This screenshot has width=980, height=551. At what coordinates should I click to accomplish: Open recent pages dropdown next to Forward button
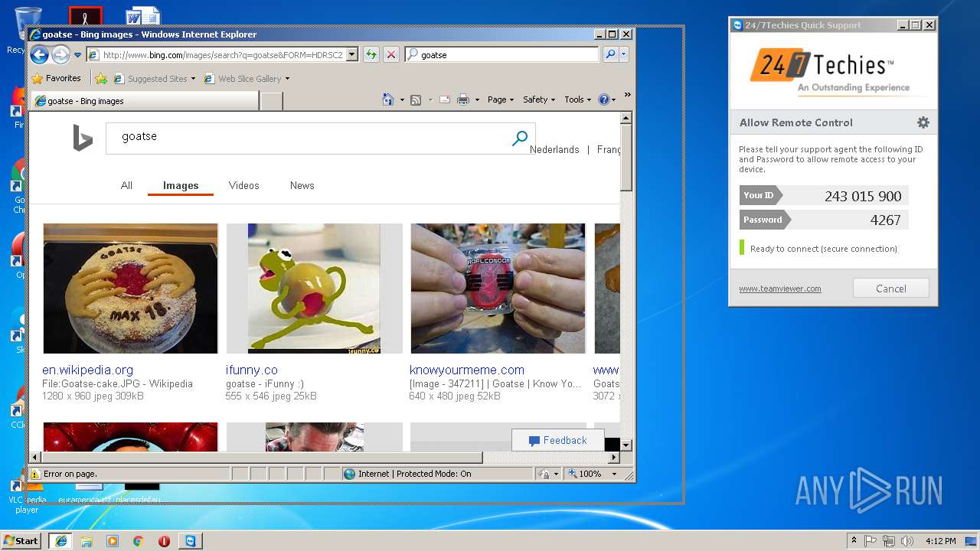point(77,55)
